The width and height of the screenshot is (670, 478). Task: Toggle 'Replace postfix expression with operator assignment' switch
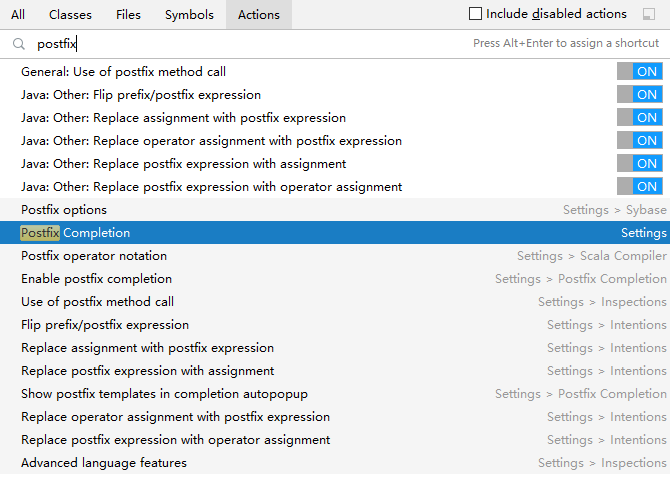639,187
